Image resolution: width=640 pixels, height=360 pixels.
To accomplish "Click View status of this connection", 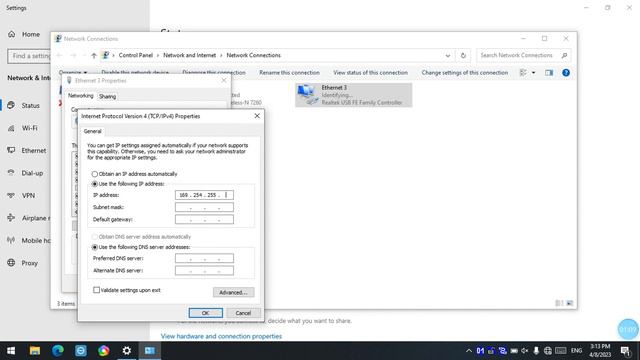I will [370, 73].
